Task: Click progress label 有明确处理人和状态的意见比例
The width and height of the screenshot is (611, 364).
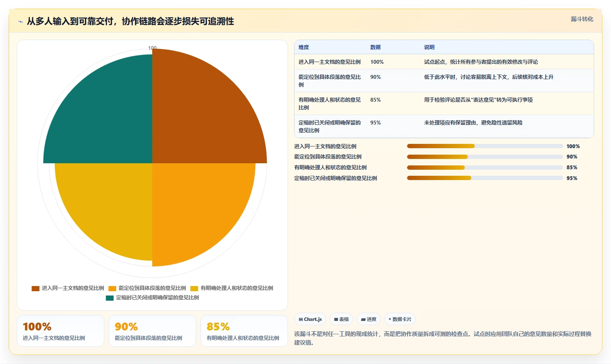Action: tap(330, 168)
